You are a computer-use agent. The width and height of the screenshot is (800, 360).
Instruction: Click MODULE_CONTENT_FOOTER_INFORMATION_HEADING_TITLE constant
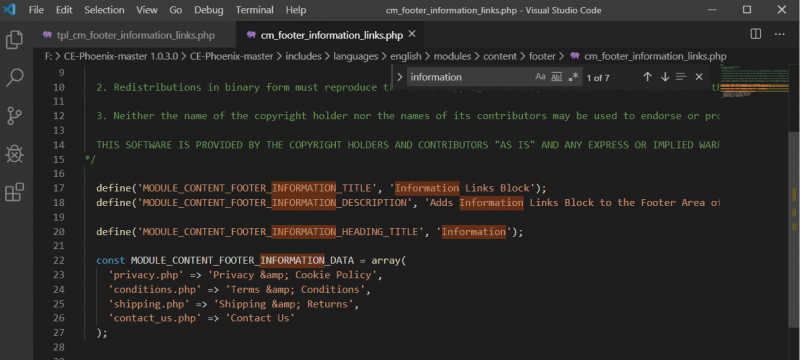280,232
